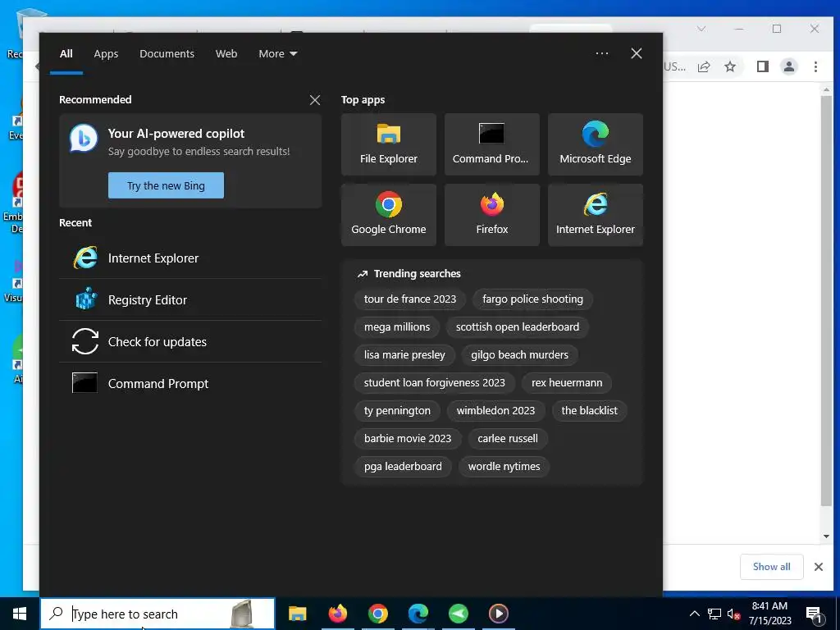The image size is (840, 630).
Task: Click the Windows Start button
Action: [x=20, y=614]
